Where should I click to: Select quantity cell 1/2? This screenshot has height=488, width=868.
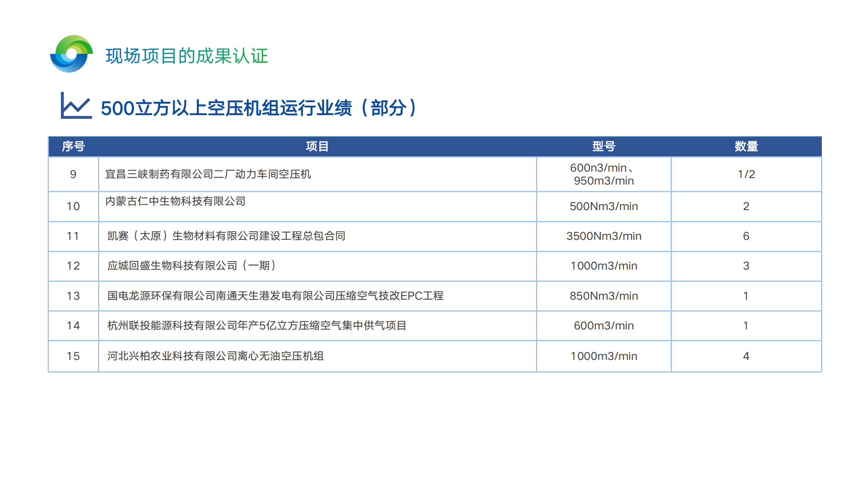[746, 174]
